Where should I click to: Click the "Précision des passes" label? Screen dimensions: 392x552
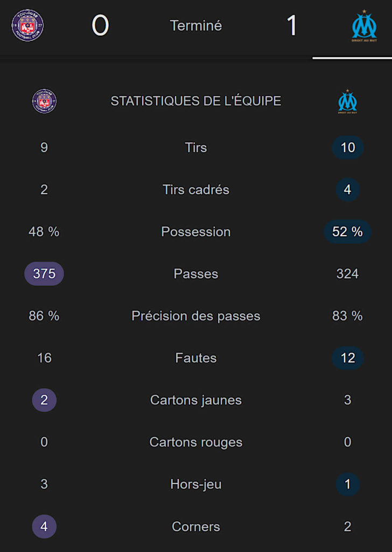196,316
